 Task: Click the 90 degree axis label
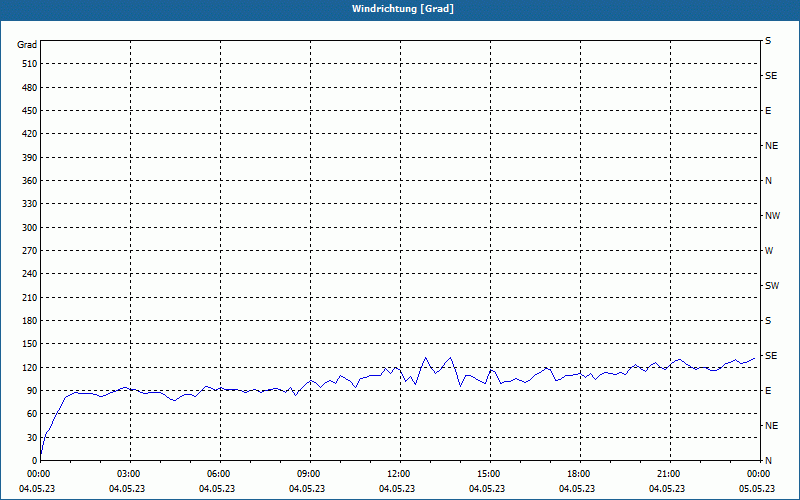[32, 391]
